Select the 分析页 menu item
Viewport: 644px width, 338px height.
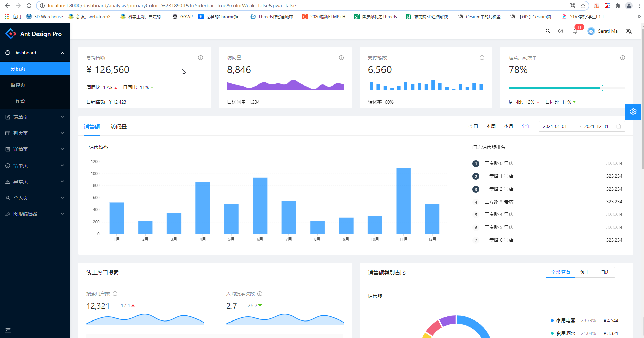tap(35, 69)
